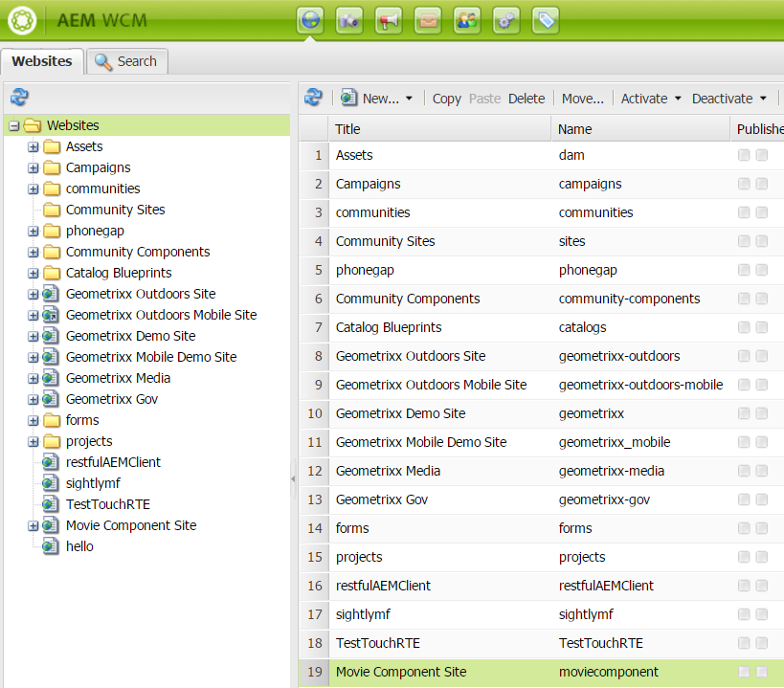Click first status box for Movie Component Site row
Viewport: 784px width, 688px height.
744,672
